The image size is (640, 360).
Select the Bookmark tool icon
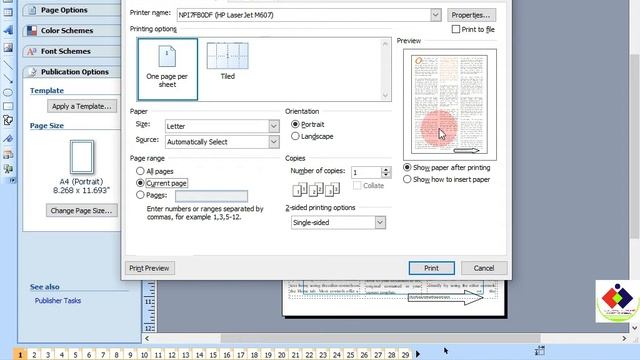click(8, 139)
